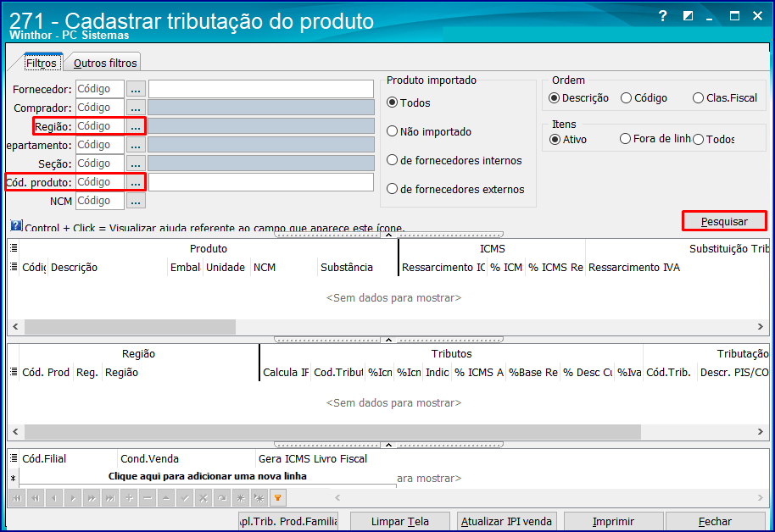This screenshot has width=775, height=532.
Task: Go to previous record in grid navigator
Action: click(54, 498)
